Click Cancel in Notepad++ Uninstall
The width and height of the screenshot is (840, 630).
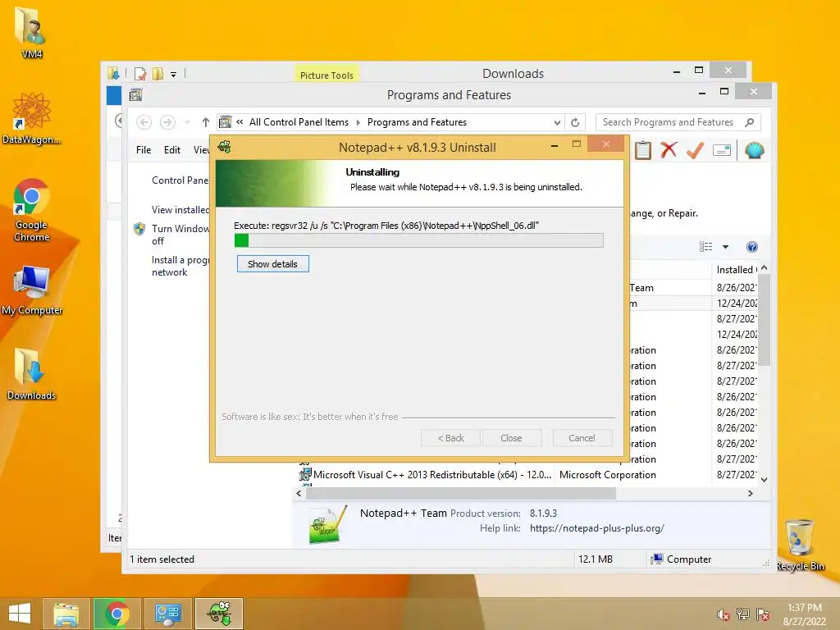pyautogui.click(x=582, y=438)
